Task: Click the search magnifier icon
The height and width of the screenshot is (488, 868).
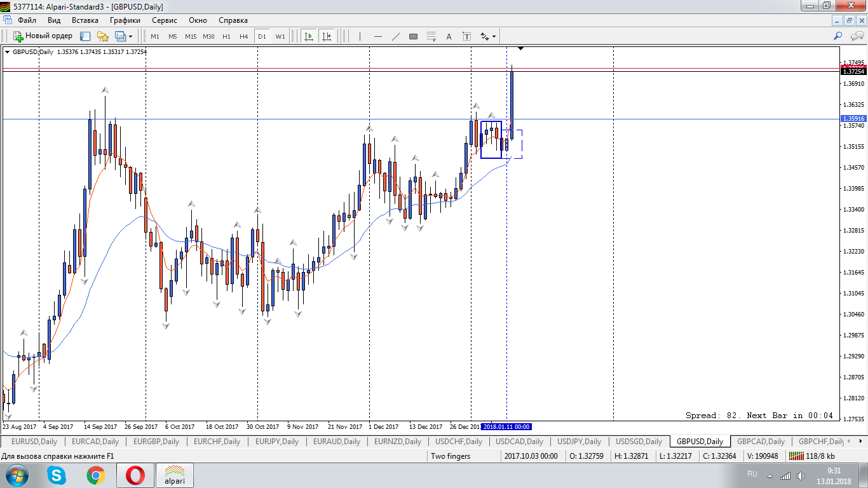Action: pyautogui.click(x=838, y=36)
